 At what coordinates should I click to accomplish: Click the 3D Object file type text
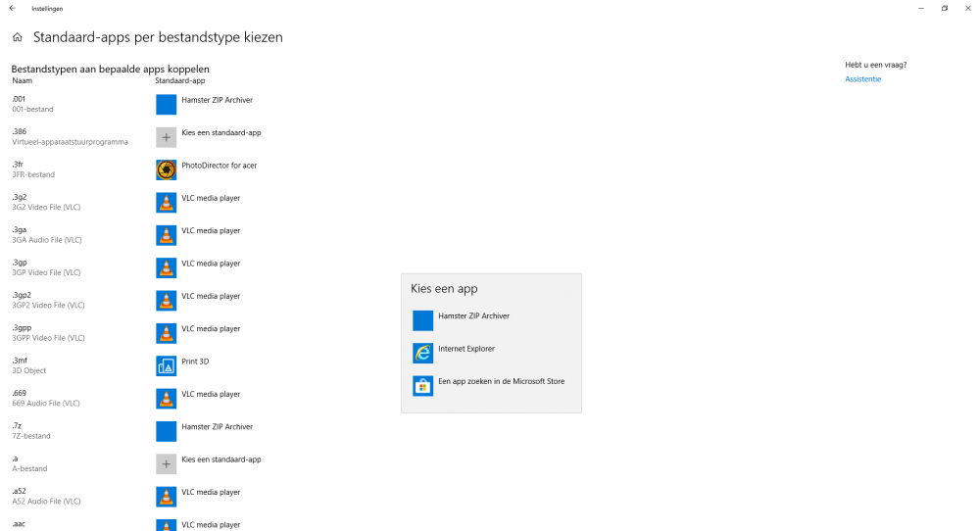point(28,371)
